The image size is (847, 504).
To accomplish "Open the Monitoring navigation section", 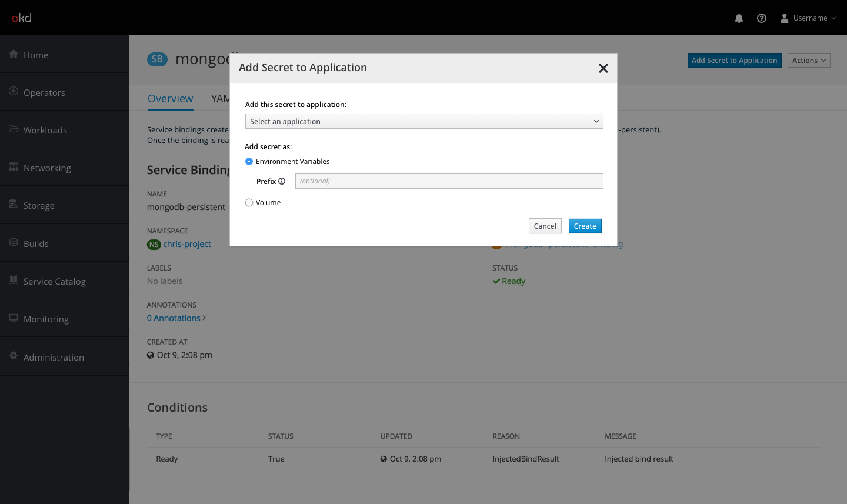I will pos(65,319).
